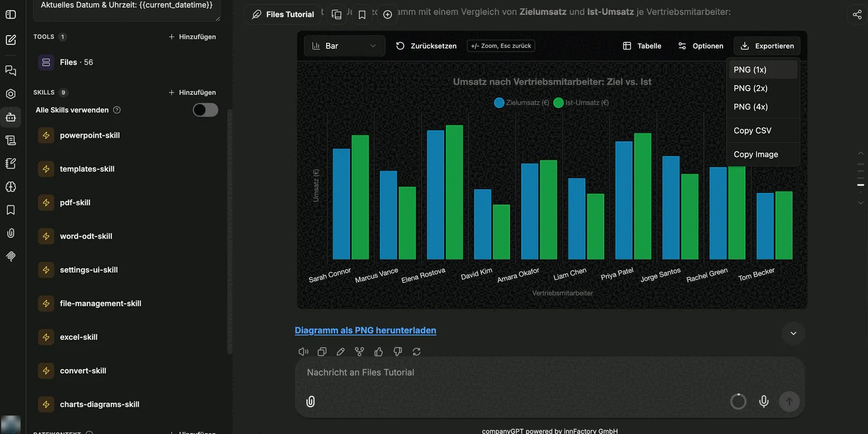This screenshot has width=868, height=434.
Task: Toggle the Zielumsatz legend series
Action: pos(522,103)
